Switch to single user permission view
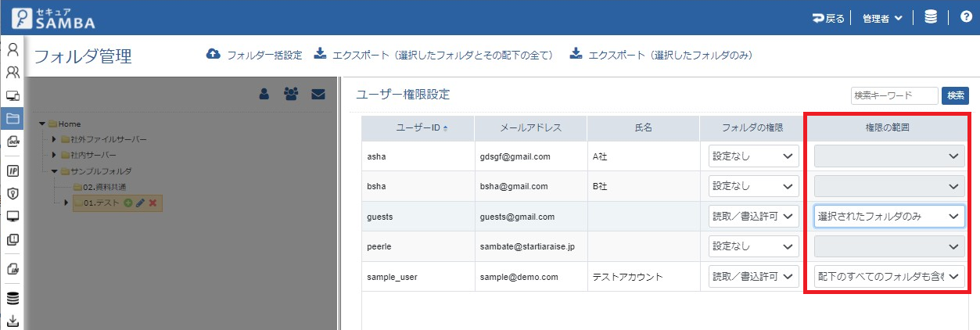Screen dimensions: 980x330 tap(264, 95)
